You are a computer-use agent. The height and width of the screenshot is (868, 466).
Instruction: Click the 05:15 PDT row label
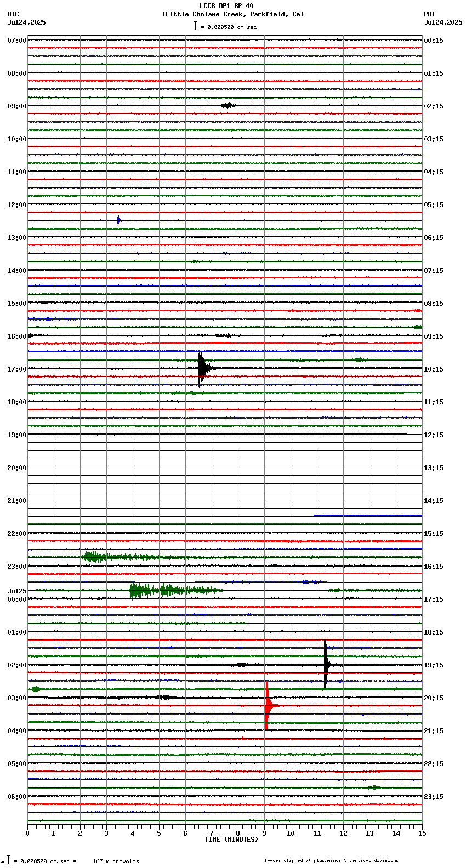pyautogui.click(x=434, y=205)
